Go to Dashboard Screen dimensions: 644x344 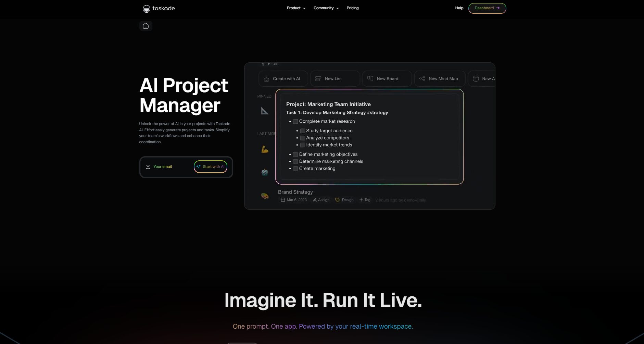click(487, 8)
